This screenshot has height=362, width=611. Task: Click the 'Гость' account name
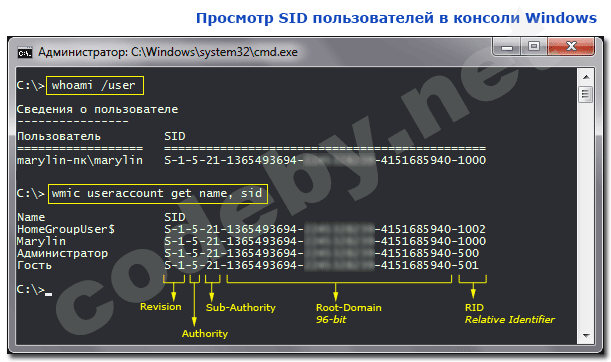coord(34,265)
